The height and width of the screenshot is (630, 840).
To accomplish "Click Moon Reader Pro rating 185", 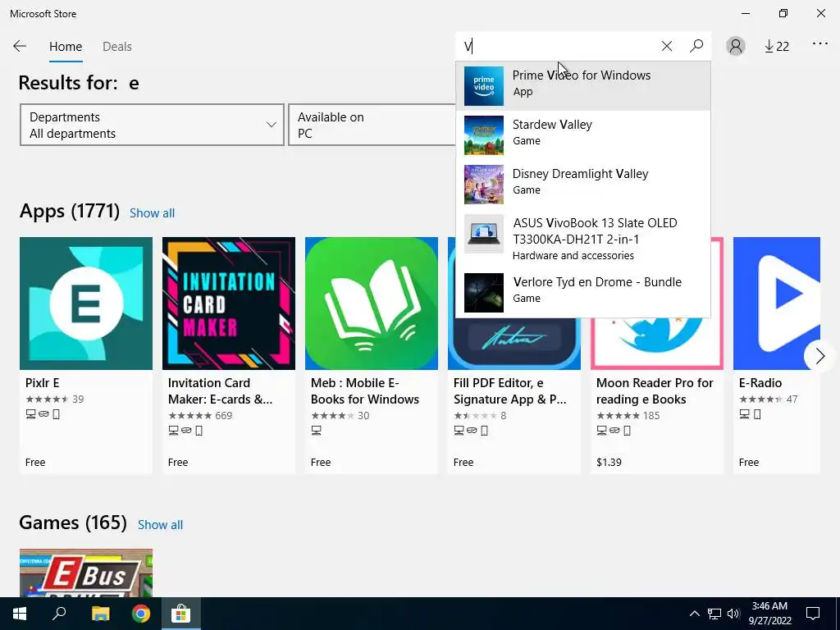I will click(x=628, y=415).
